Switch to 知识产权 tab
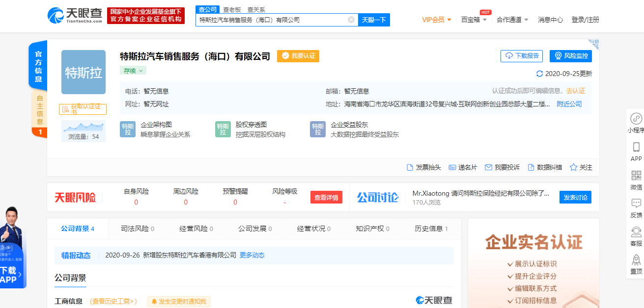This screenshot has width=644, height=308. click(x=372, y=229)
